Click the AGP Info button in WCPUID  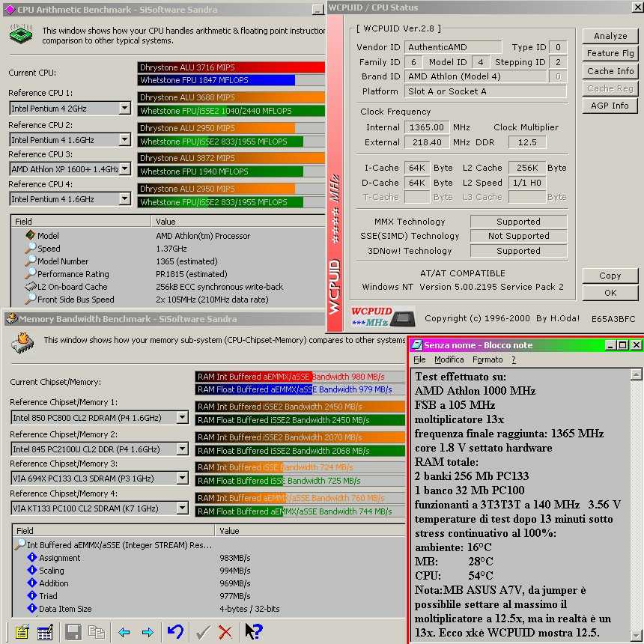pos(610,106)
